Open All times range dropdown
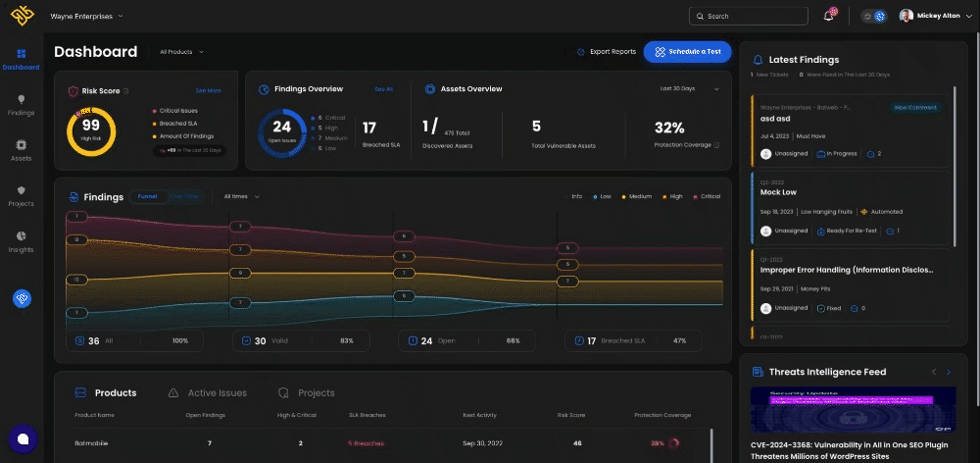This screenshot has height=463, width=980. (241, 196)
